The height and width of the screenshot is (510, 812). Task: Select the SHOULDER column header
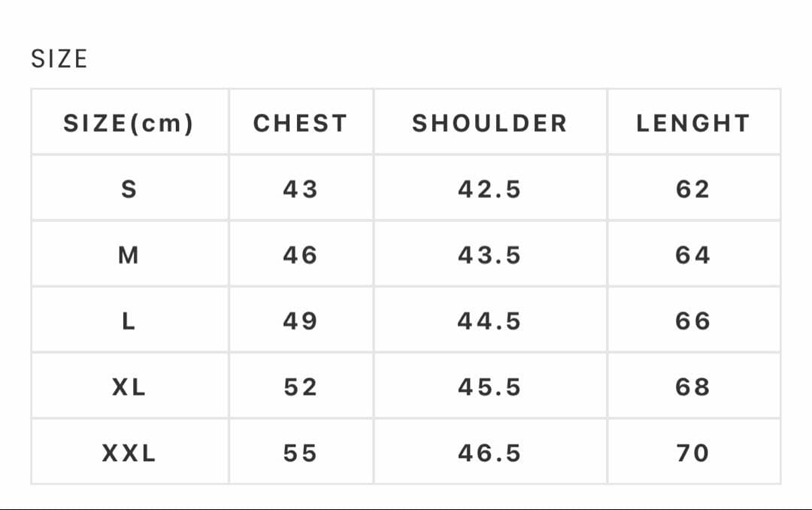[489, 123]
